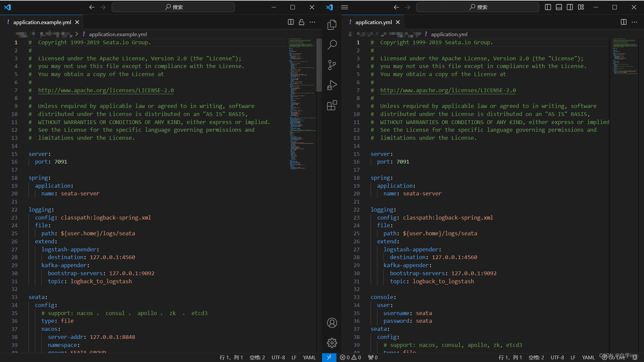This screenshot has width=644, height=362.
Task: Click line and column indicator in right window
Action: (510, 357)
